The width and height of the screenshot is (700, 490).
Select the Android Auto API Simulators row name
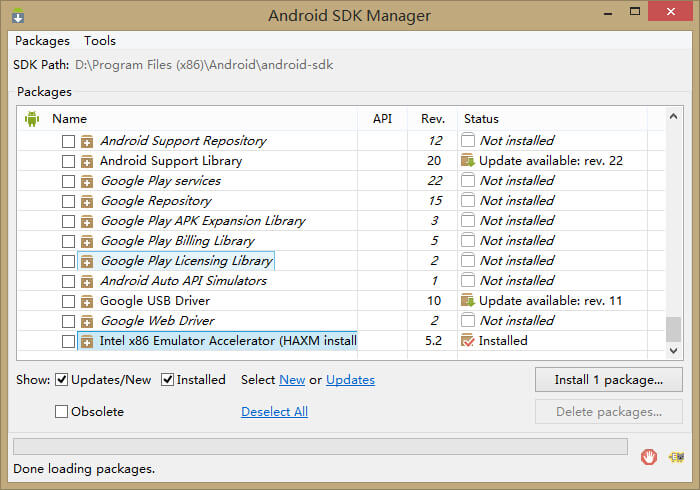[x=183, y=281]
